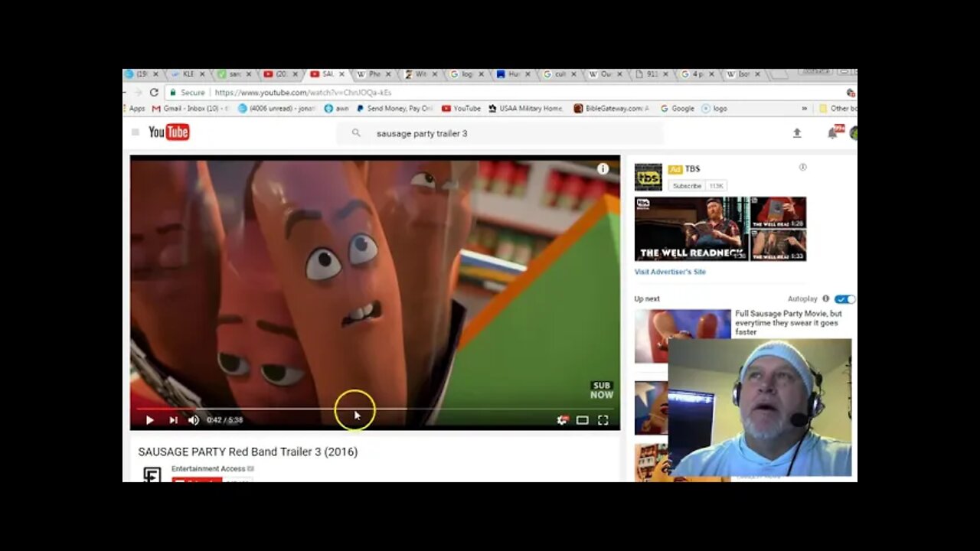The image size is (980, 551).
Task: Open the YouTube upload icon
Action: point(797,133)
